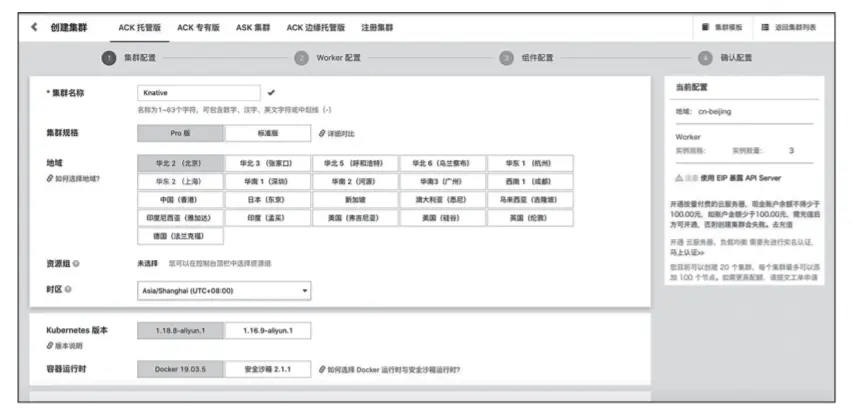Pick the 日本 (东京) region
The image size is (852, 412).
pyautogui.click(x=268, y=199)
